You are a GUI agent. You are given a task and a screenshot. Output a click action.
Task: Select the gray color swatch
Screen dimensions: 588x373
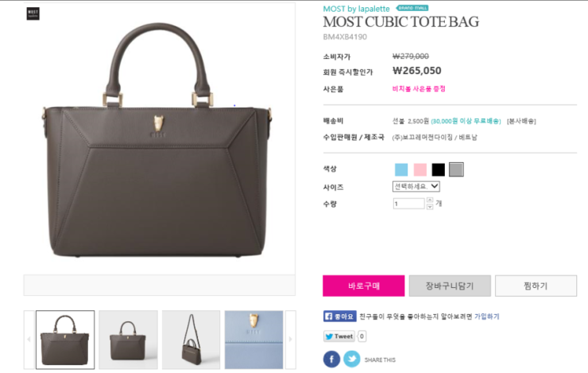click(x=456, y=169)
